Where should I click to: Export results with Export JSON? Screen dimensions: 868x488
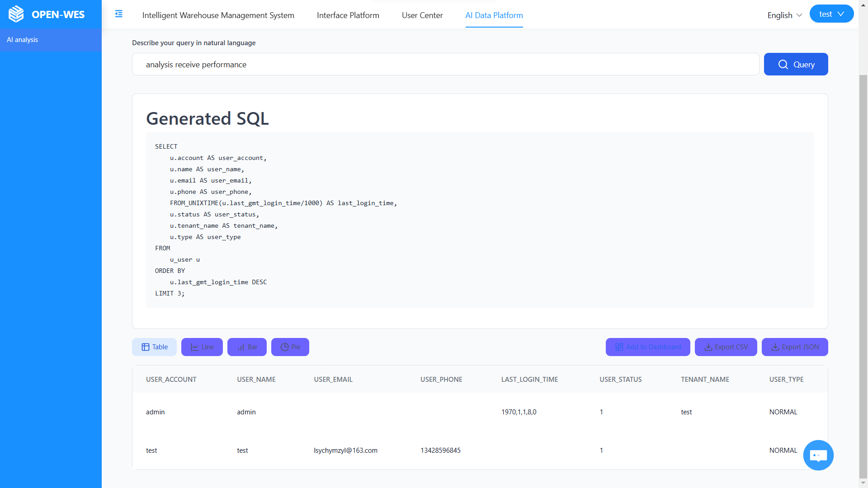tap(795, 347)
